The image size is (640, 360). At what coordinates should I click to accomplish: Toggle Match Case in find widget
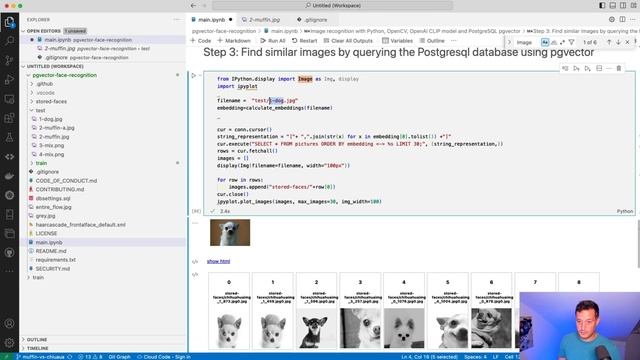click(x=545, y=42)
